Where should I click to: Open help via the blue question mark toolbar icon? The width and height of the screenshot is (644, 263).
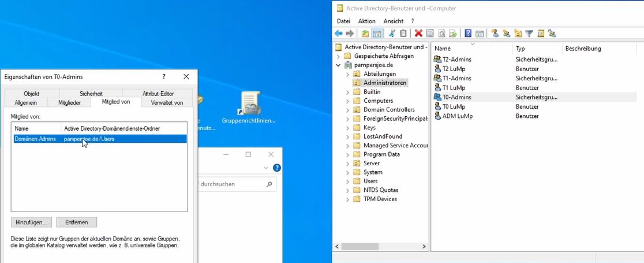tap(468, 34)
